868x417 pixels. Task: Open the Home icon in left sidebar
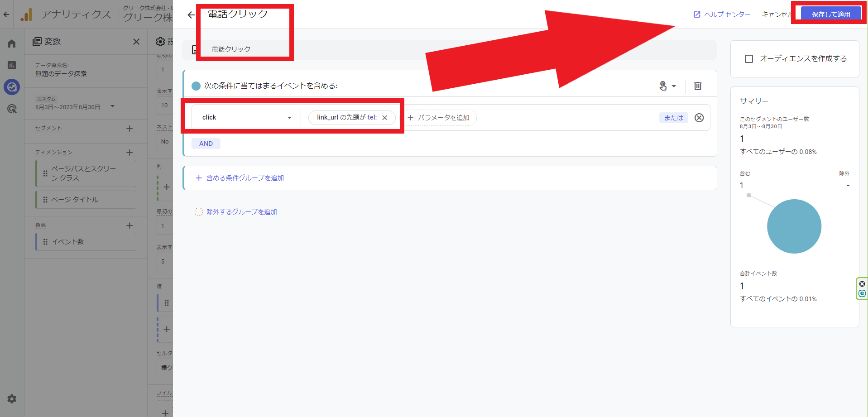[x=12, y=43]
